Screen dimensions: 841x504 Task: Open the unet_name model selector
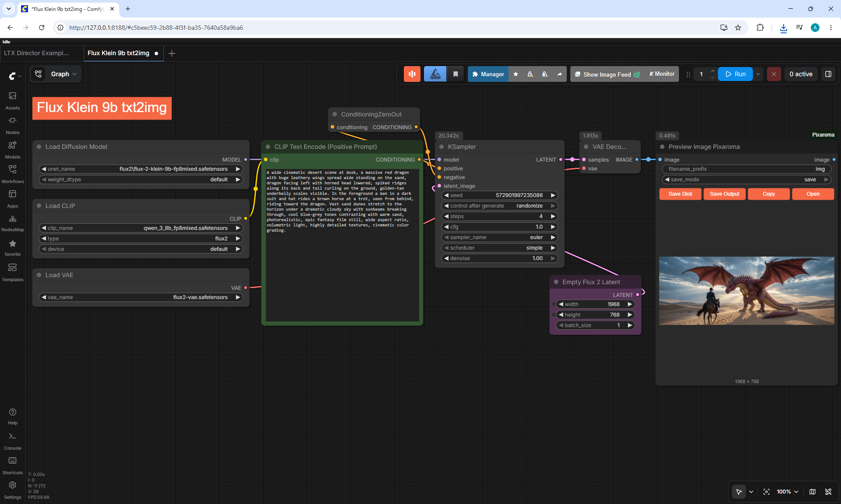click(141, 169)
